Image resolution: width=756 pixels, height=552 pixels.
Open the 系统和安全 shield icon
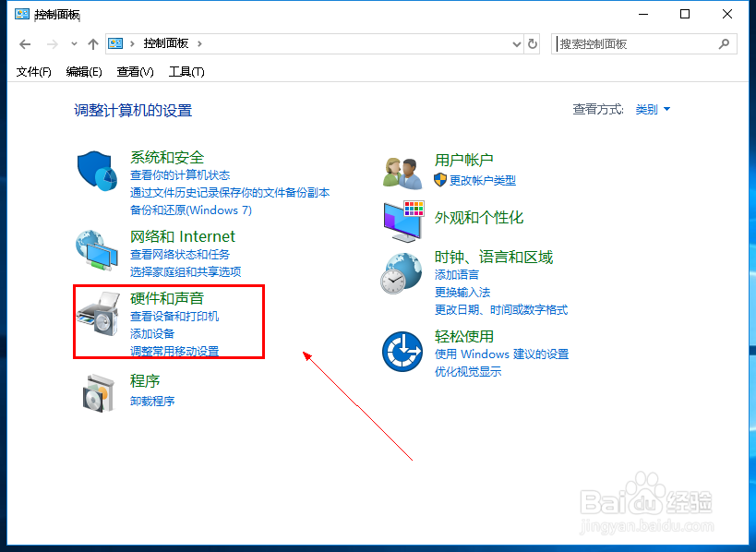click(x=97, y=171)
